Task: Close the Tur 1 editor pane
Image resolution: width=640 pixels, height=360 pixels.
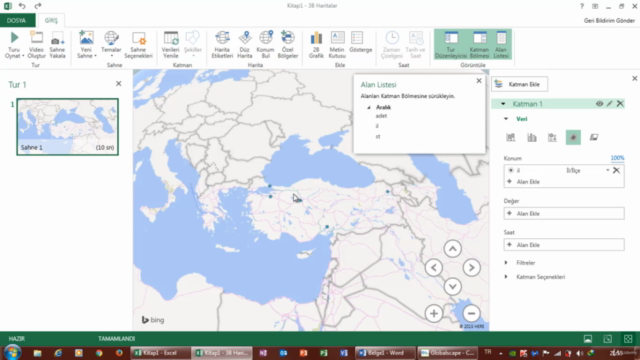Action: click(x=118, y=84)
